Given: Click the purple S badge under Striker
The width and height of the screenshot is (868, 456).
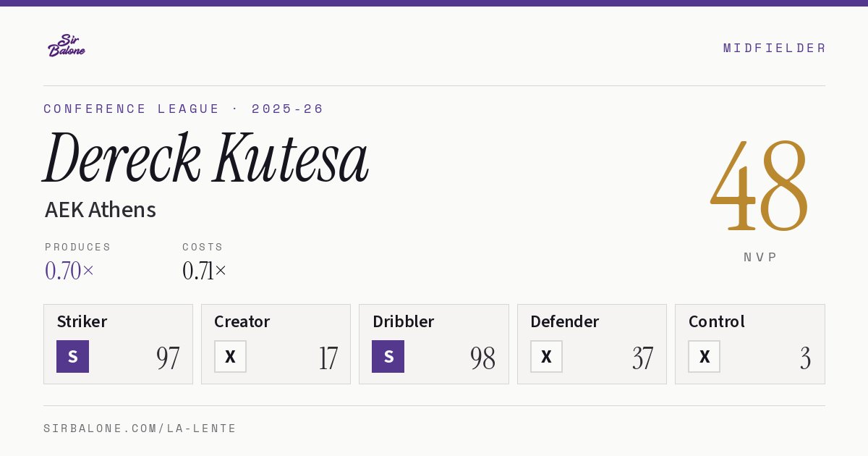Looking at the screenshot, I should (x=72, y=356).
